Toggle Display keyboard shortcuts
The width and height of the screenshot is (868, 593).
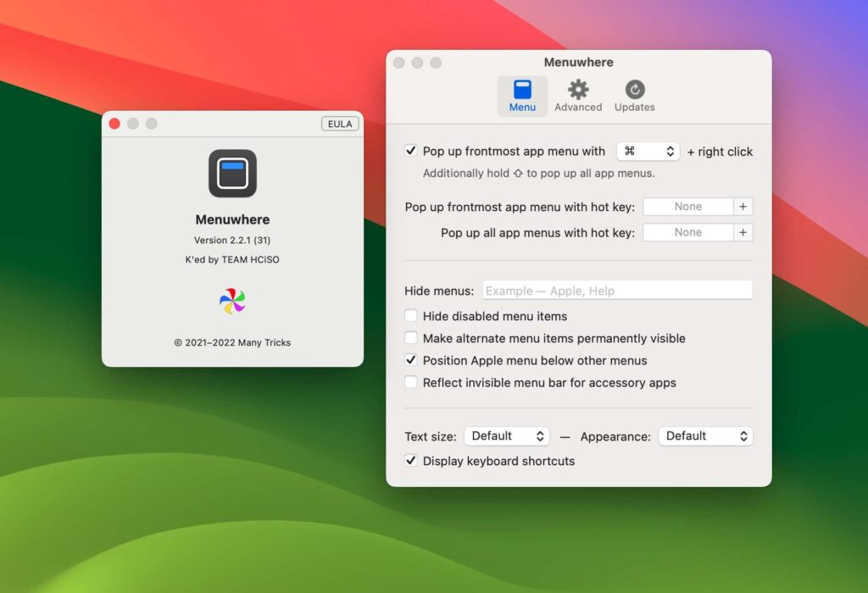pyautogui.click(x=411, y=461)
